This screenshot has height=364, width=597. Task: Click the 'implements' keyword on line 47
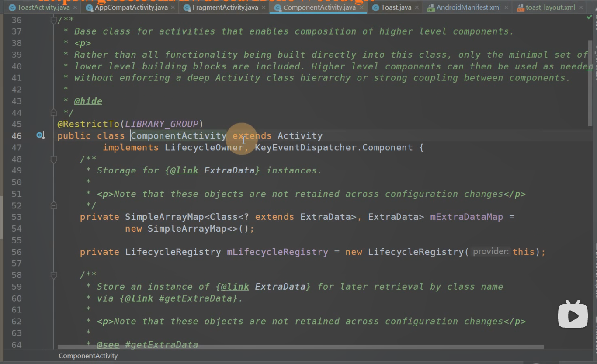131,147
